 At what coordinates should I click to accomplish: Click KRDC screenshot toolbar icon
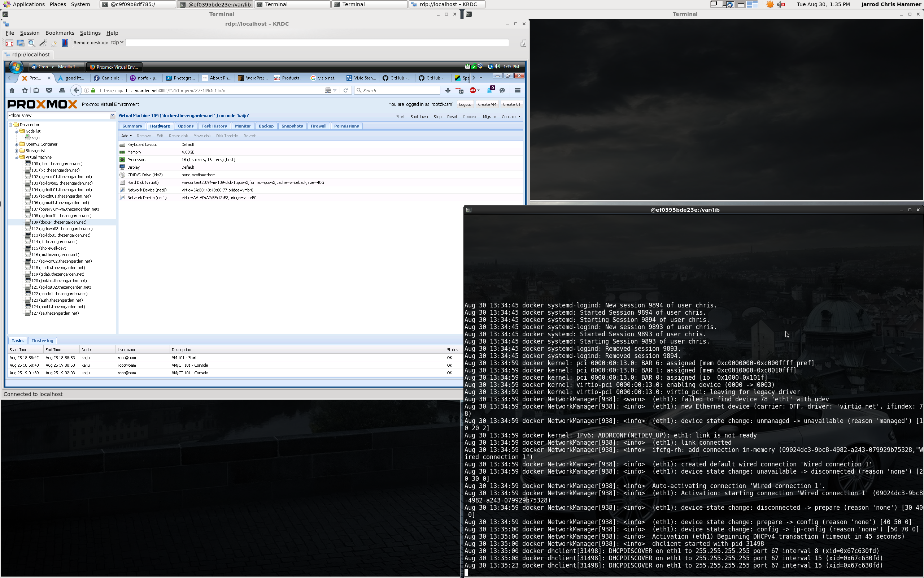click(x=21, y=43)
